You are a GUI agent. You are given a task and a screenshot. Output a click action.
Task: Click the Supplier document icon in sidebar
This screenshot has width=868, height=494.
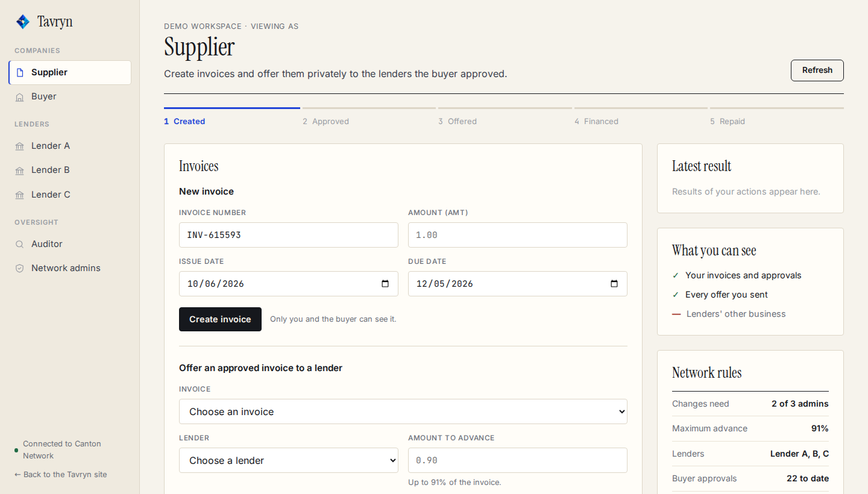click(x=20, y=72)
